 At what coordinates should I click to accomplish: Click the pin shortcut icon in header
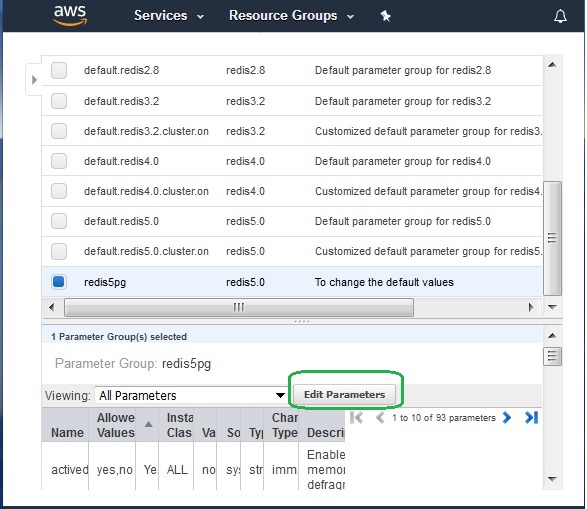[x=385, y=16]
